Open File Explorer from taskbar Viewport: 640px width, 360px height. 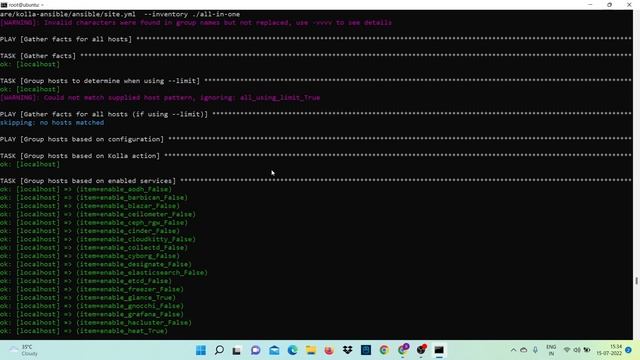311,350
